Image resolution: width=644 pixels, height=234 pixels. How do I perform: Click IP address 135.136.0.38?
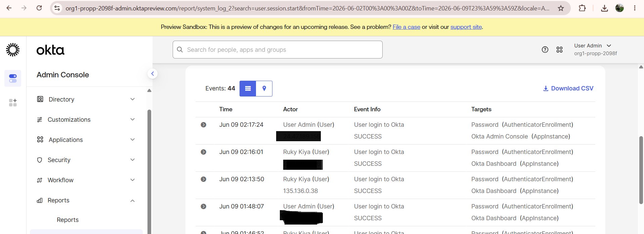(x=300, y=191)
